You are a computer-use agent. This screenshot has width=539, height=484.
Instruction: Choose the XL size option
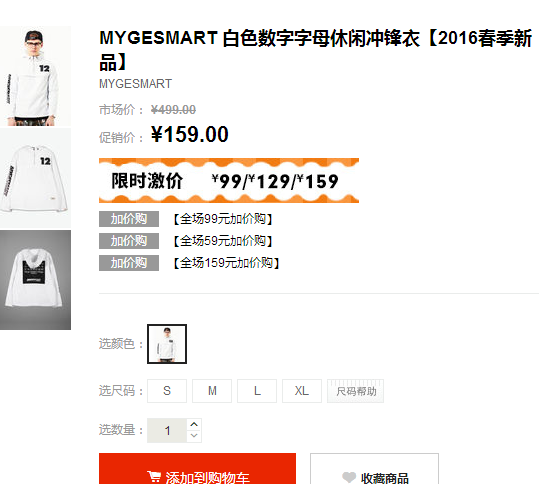coord(302,391)
